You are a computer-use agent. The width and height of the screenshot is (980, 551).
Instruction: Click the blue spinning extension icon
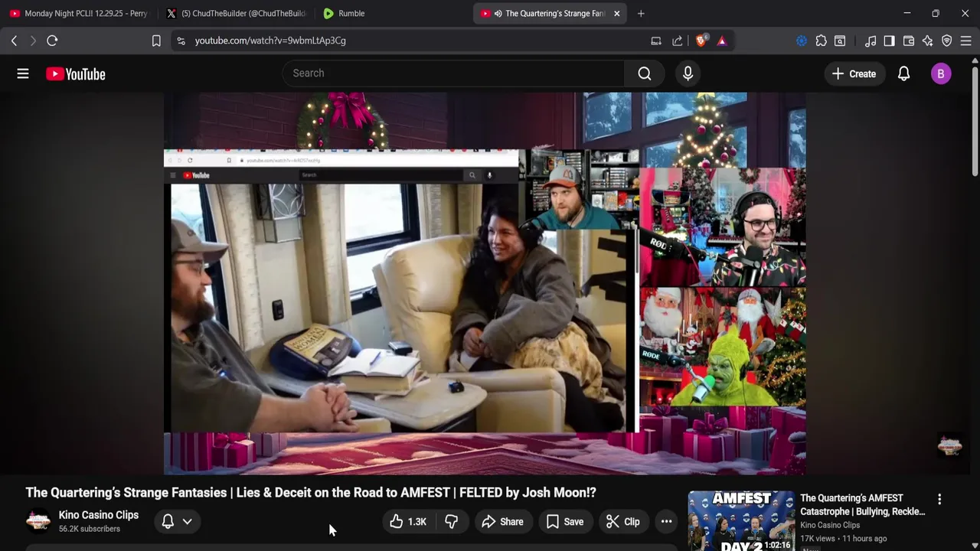point(802,41)
